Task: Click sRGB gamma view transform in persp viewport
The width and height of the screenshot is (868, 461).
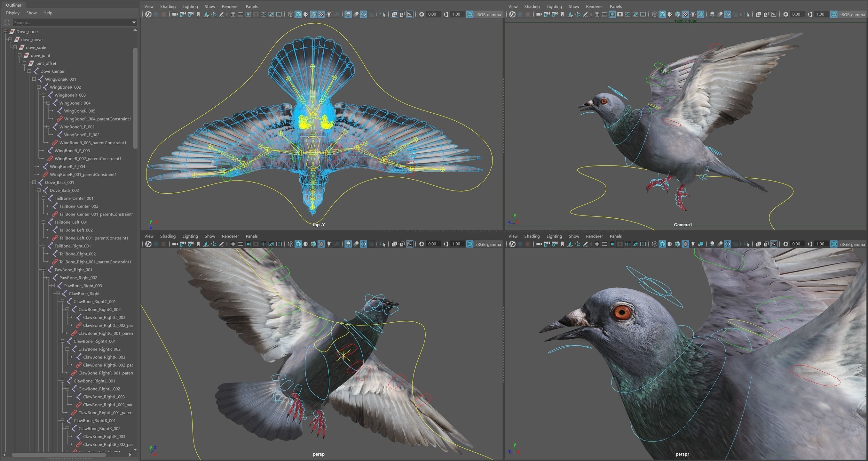Action: (x=488, y=244)
